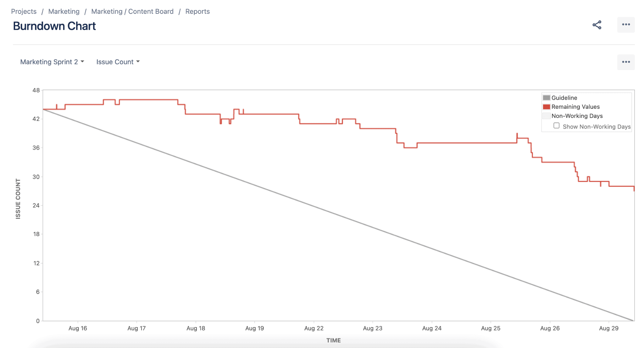Click the Aug 22 label on the time axis

[314, 328]
